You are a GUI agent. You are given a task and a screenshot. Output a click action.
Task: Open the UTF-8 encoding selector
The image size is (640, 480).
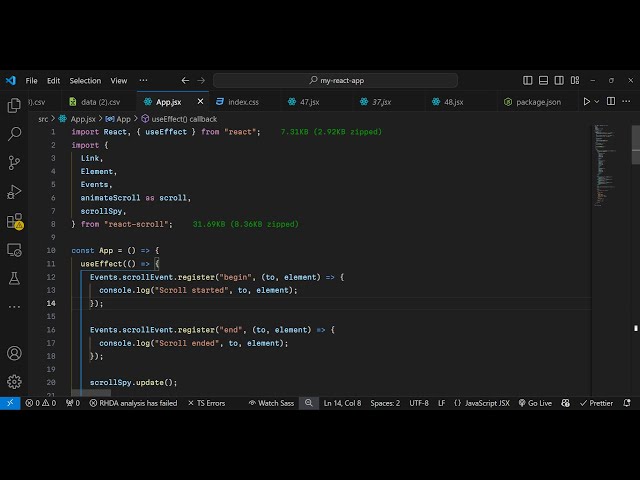point(418,403)
